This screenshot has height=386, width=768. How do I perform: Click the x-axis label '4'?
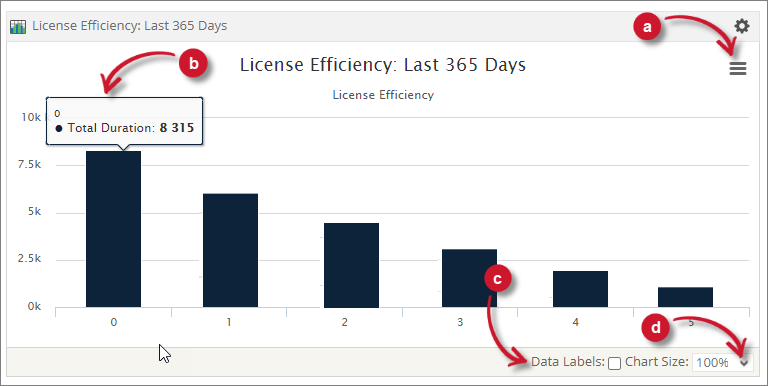point(576,323)
